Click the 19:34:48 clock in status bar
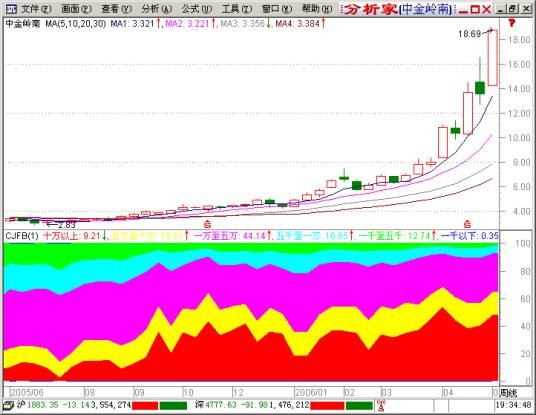Image resolution: width=536 pixels, height=415 pixels. pyautogui.click(x=514, y=405)
